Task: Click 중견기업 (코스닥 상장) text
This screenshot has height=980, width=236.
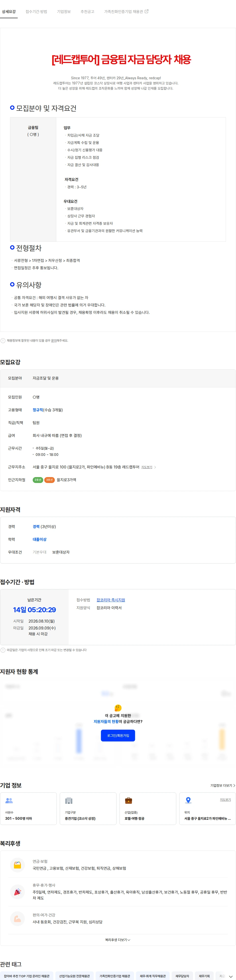Action: point(80,818)
